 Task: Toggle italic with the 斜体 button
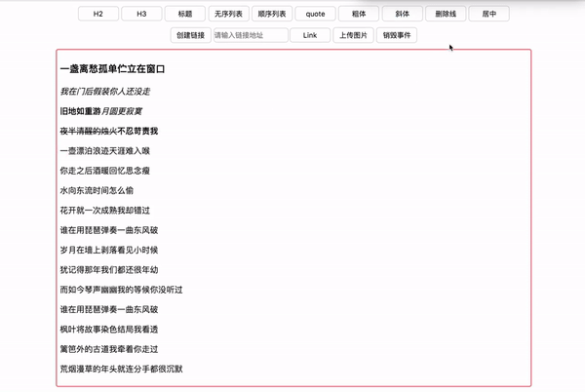coord(402,14)
